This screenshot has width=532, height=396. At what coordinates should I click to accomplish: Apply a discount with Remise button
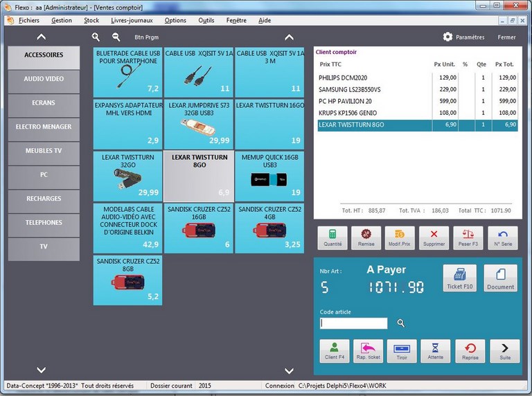(x=366, y=238)
